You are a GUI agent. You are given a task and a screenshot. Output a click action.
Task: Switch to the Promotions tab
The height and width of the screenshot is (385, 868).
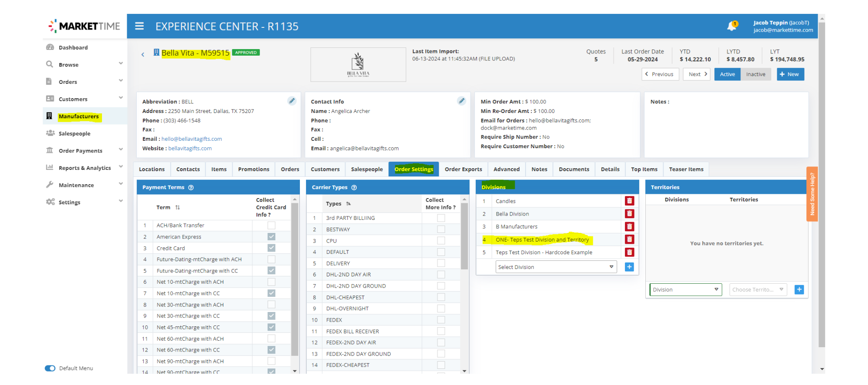[x=253, y=169]
